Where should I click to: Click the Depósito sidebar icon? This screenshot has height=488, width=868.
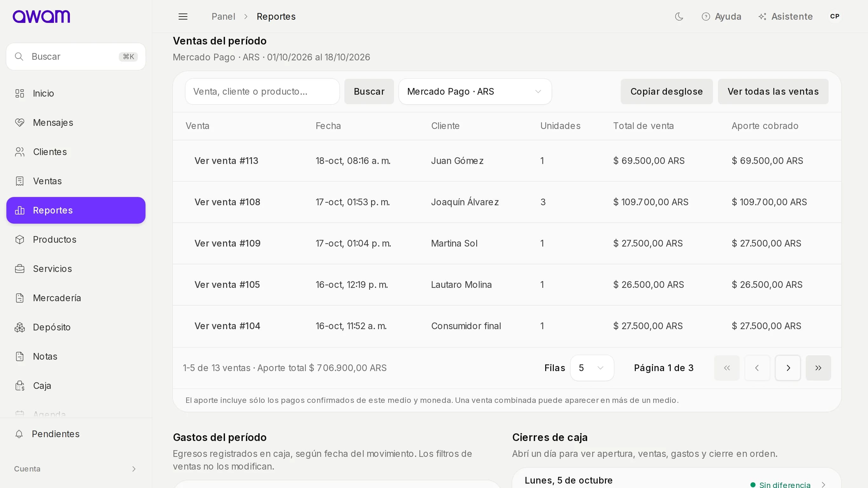pyautogui.click(x=20, y=327)
